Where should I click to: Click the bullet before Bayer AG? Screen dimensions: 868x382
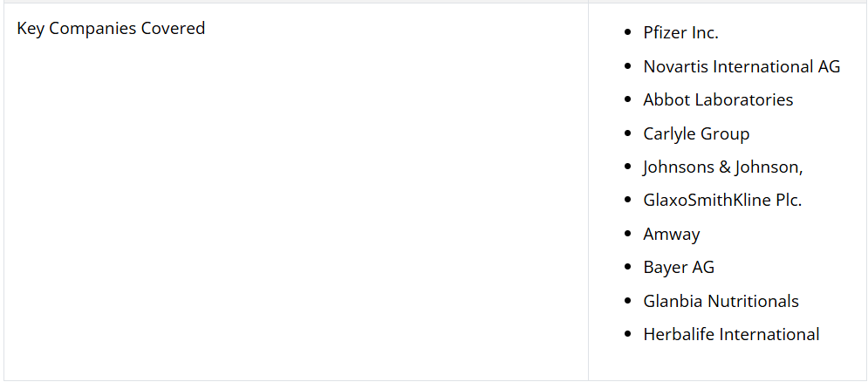(627, 268)
